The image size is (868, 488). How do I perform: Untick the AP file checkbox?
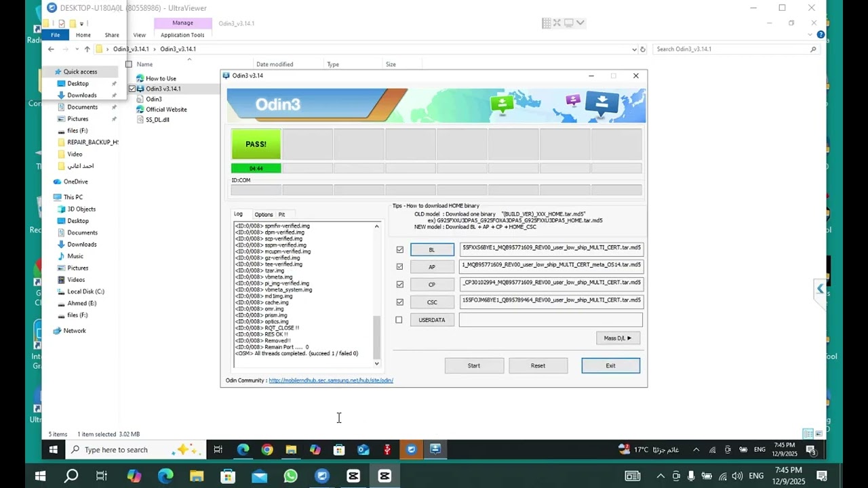coord(399,267)
